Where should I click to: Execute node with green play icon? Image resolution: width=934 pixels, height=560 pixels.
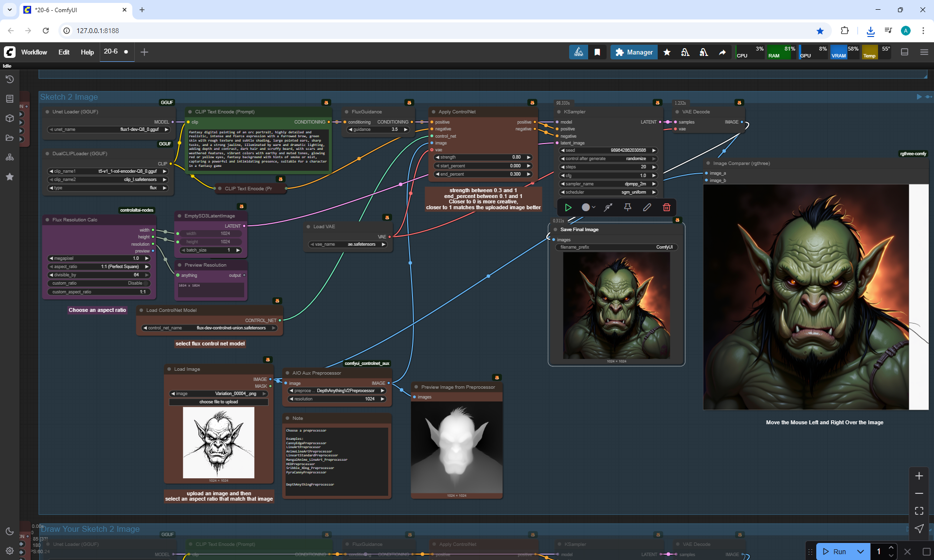tap(568, 207)
